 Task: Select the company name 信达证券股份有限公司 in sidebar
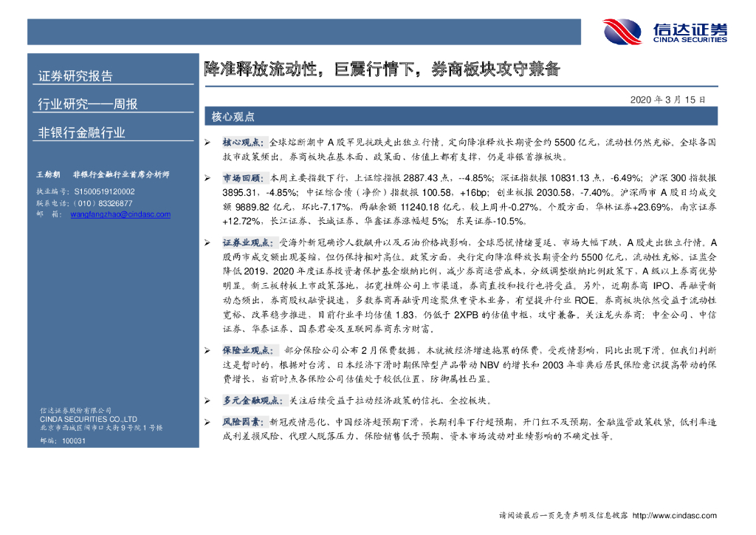[76, 411]
